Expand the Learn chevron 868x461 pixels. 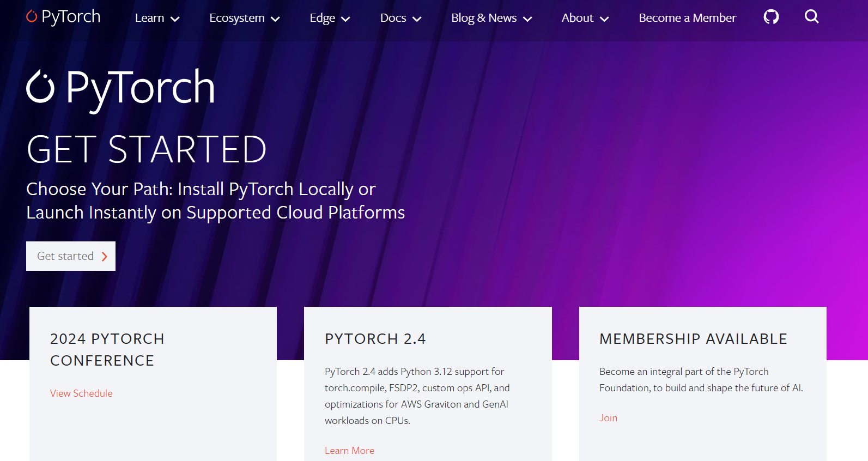175,19
